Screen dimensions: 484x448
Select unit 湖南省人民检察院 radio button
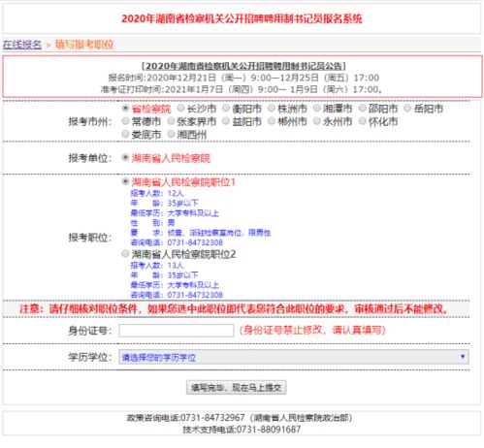(x=125, y=158)
